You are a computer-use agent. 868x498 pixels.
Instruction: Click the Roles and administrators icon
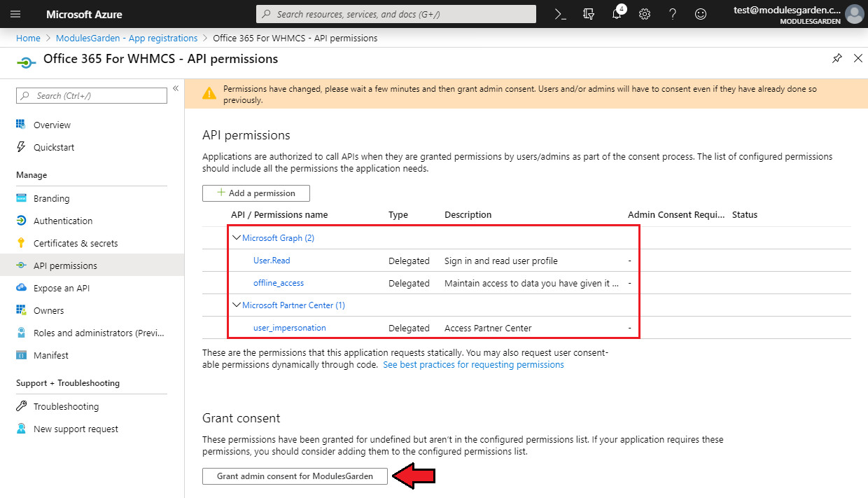pyautogui.click(x=21, y=333)
